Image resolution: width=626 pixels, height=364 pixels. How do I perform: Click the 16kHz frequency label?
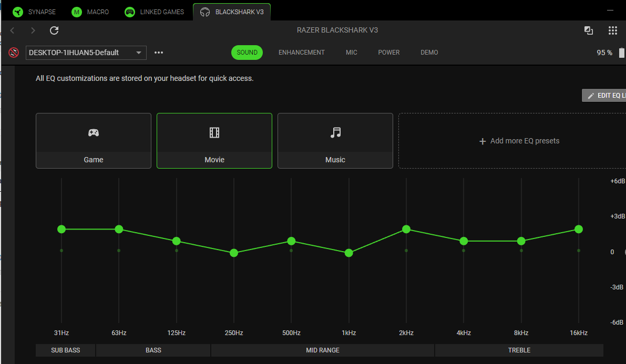point(579,333)
